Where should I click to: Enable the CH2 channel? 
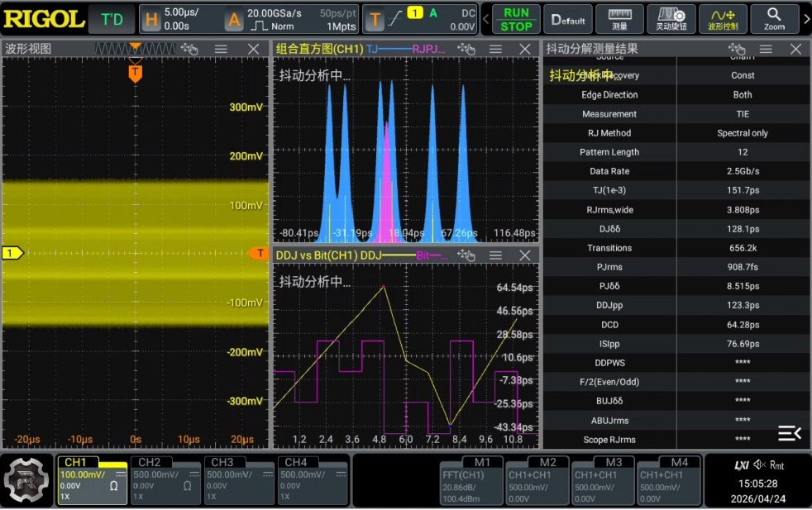[x=165, y=480]
